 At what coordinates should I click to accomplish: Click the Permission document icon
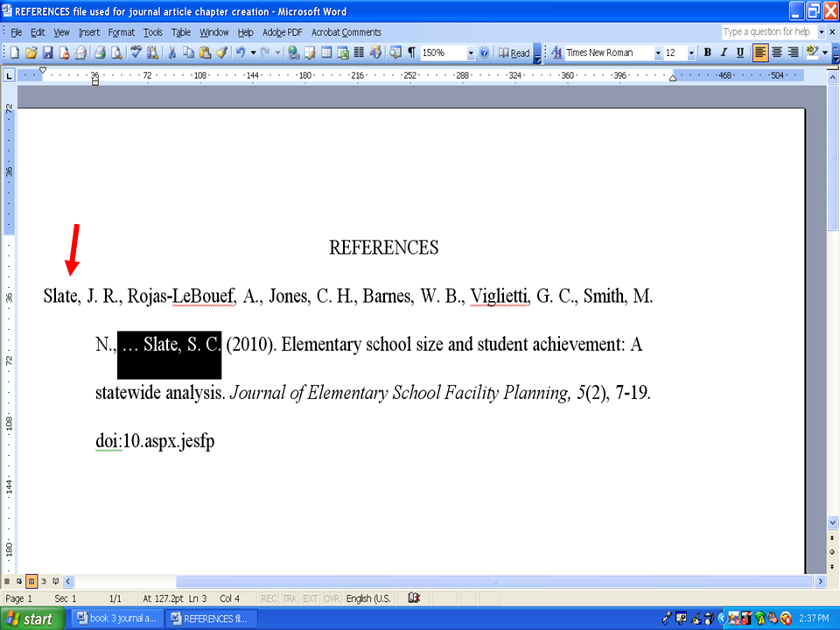coord(64,52)
